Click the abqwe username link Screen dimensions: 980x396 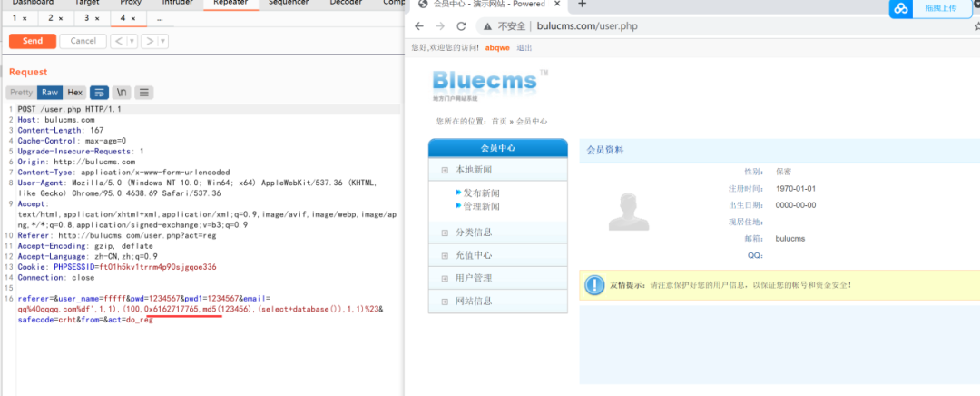coord(497,47)
